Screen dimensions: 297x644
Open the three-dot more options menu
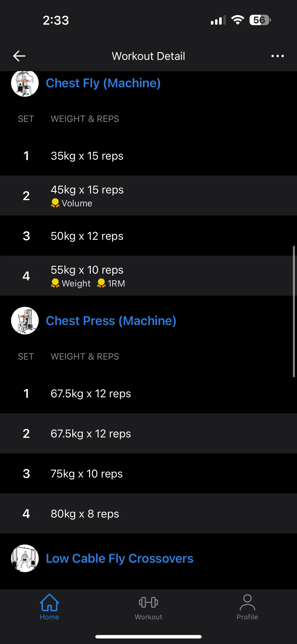[x=277, y=56]
